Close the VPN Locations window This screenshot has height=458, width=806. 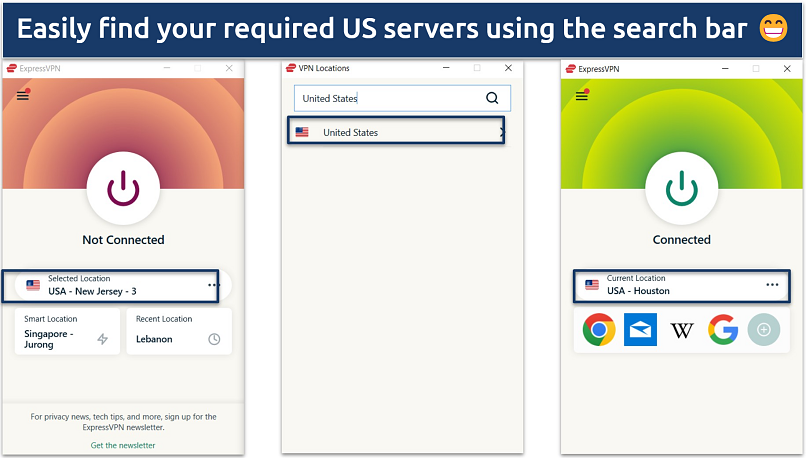[508, 68]
